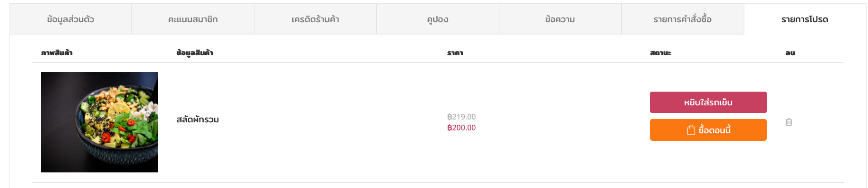Click the discounted price ฿200.00
The width and height of the screenshot is (868, 188).
(461, 128)
